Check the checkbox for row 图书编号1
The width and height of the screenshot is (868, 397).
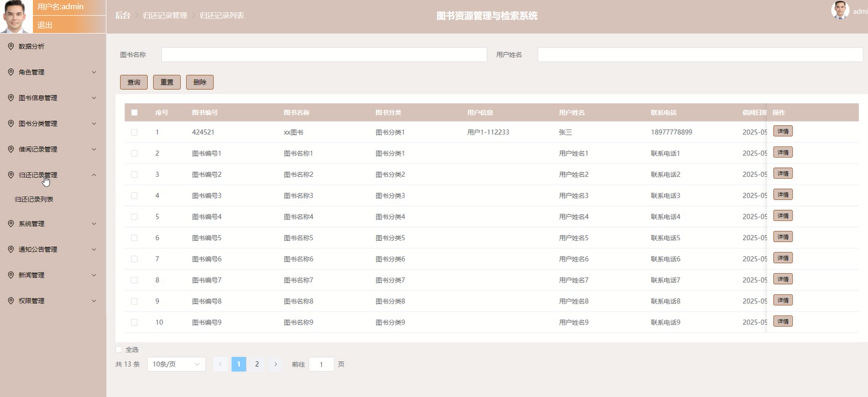(x=134, y=154)
